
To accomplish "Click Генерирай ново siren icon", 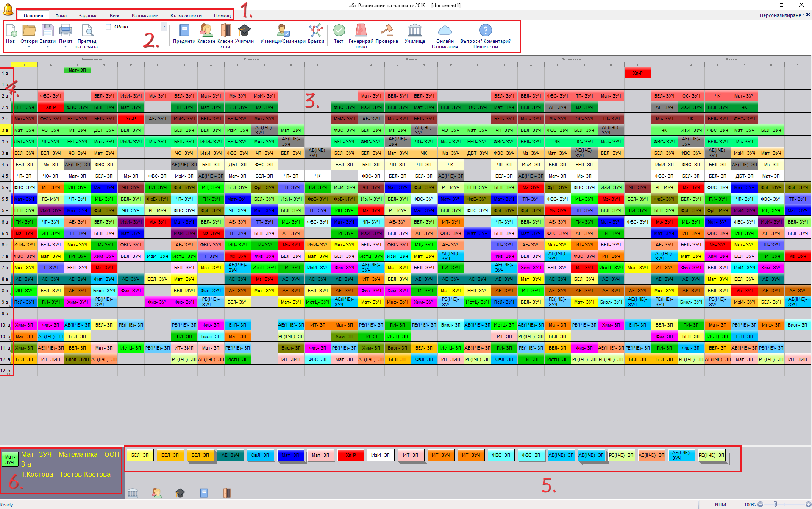I will click(361, 31).
